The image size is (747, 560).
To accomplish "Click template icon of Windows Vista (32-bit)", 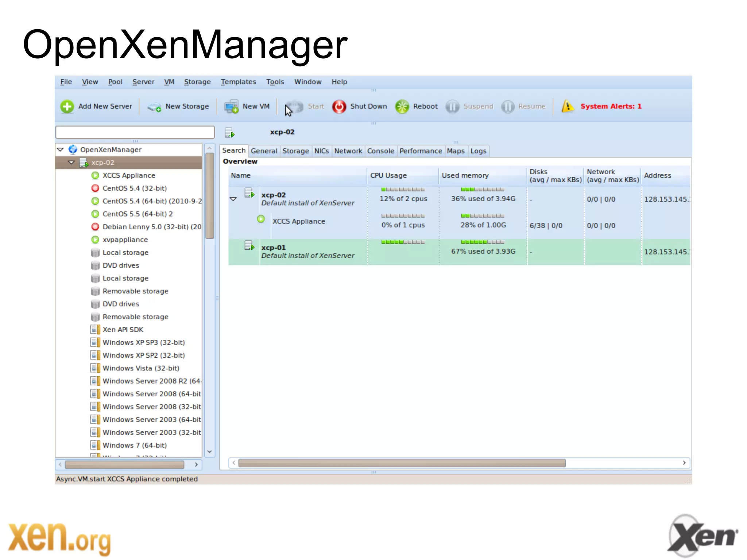I will point(95,368).
